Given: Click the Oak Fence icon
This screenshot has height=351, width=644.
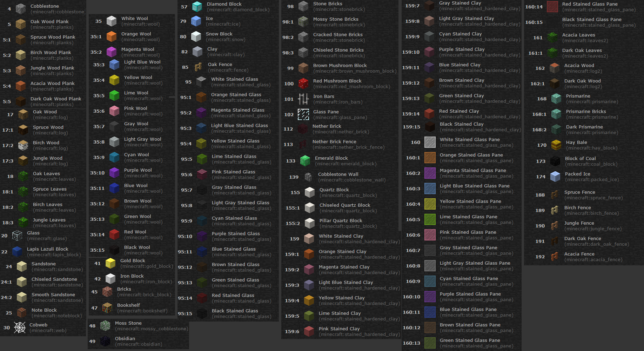Looking at the screenshot, I should click(198, 67).
